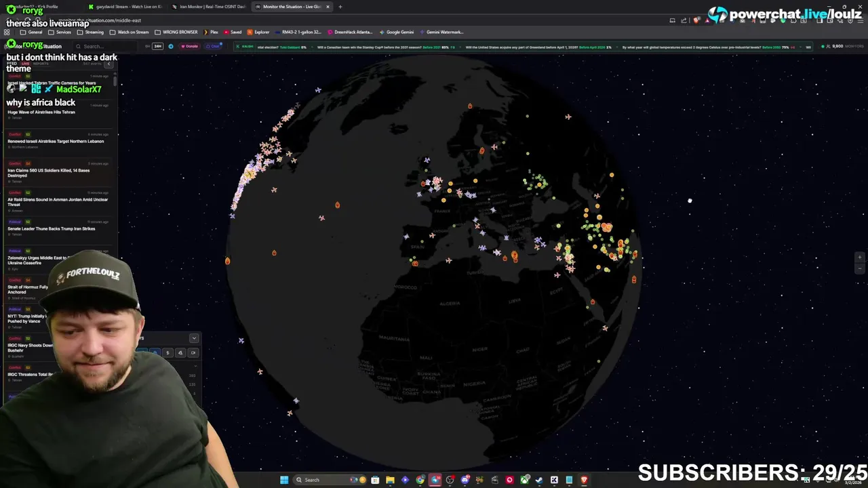This screenshot has width=868, height=488.
Task: Open Microsoft Store from the taskbar
Action: point(375,480)
